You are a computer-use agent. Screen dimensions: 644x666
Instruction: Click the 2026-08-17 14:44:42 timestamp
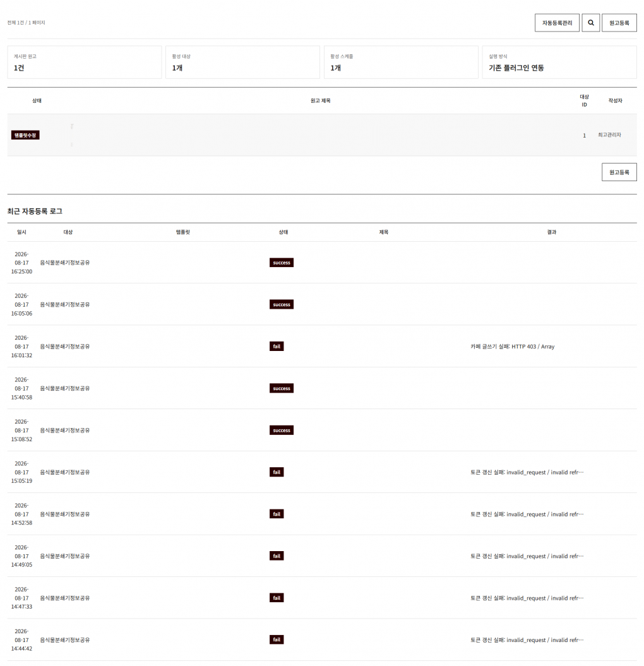click(21, 639)
